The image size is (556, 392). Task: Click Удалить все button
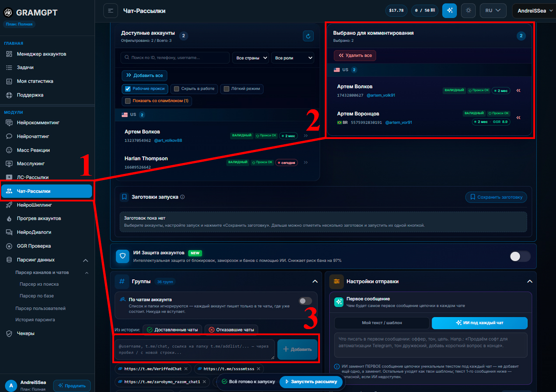point(355,56)
